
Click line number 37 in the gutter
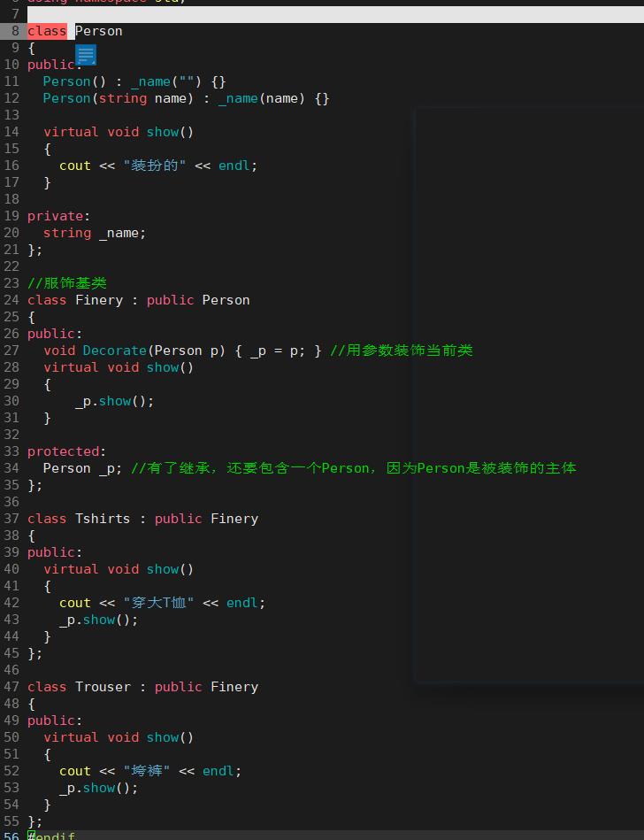click(x=11, y=519)
